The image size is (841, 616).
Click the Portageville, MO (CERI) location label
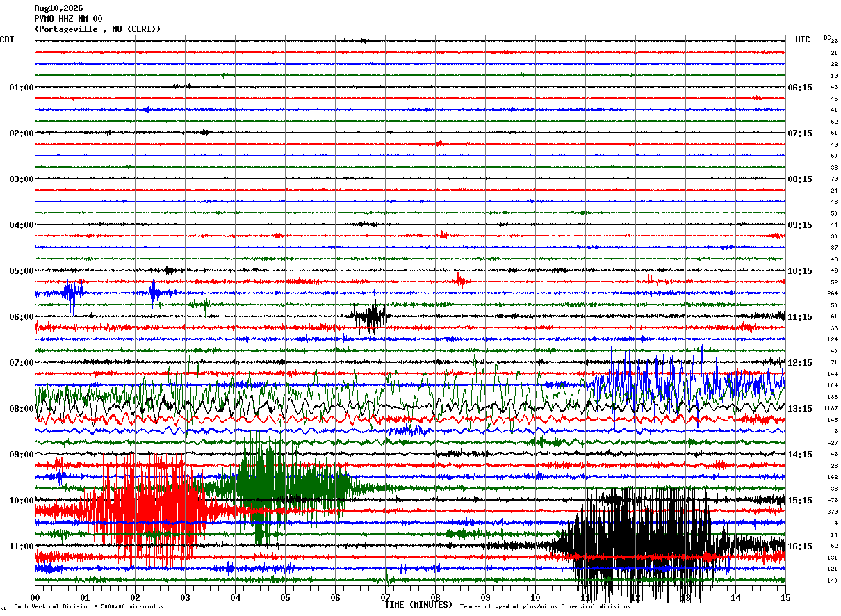[97, 29]
